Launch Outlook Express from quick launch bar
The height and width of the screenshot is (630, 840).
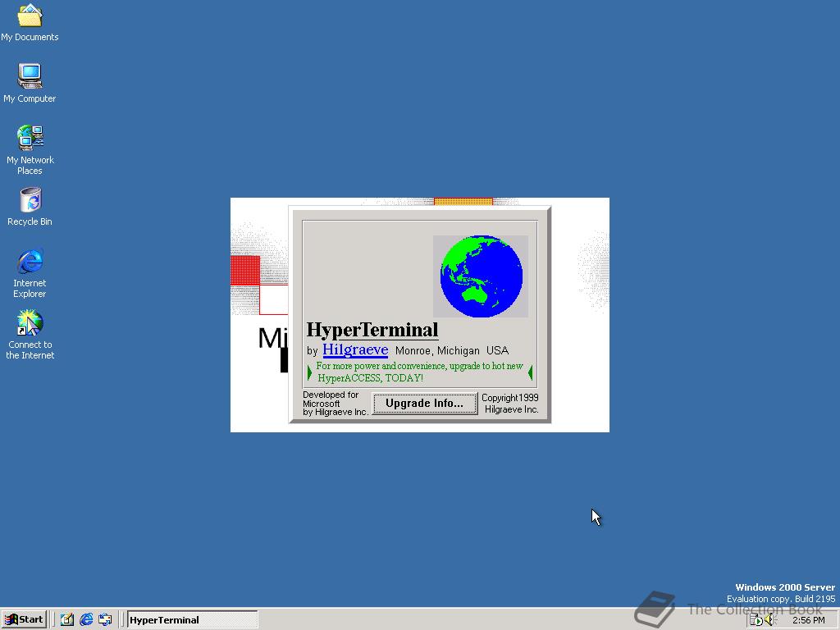click(105, 620)
